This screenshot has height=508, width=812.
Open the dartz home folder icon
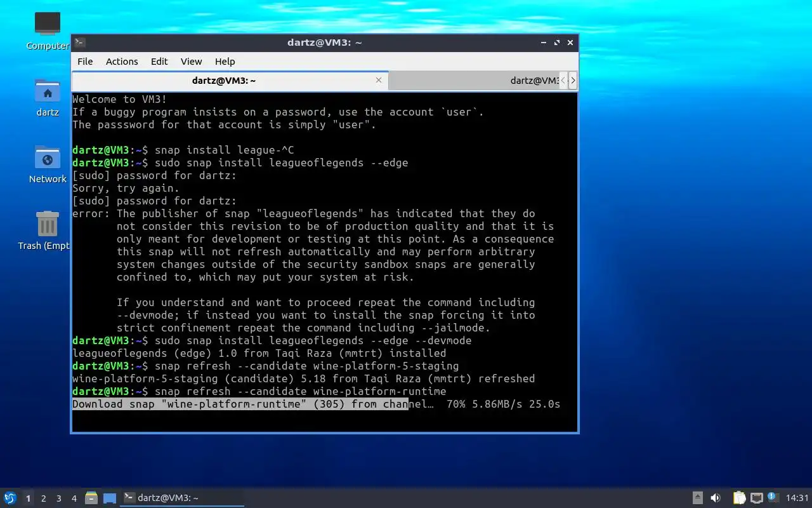(x=48, y=91)
